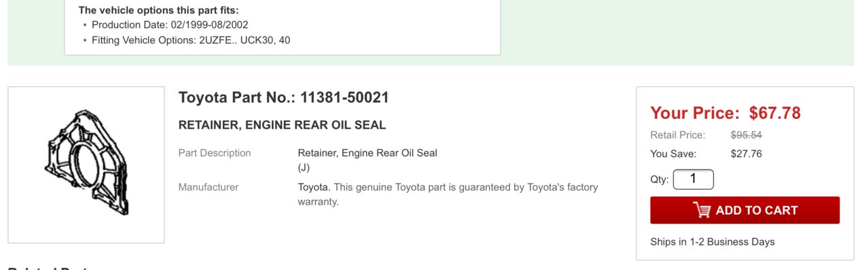Click the Fitting Vehicle Options 2UZFE line

191,40
